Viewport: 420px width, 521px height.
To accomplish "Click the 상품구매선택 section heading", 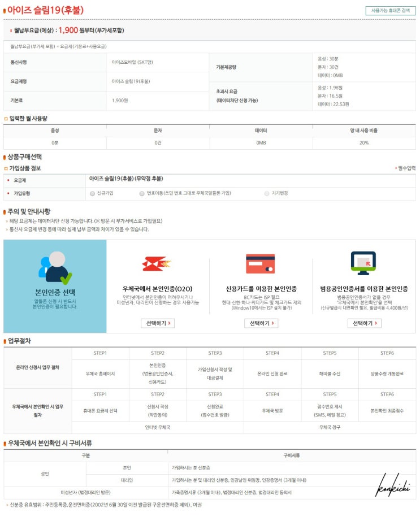I will (24, 157).
